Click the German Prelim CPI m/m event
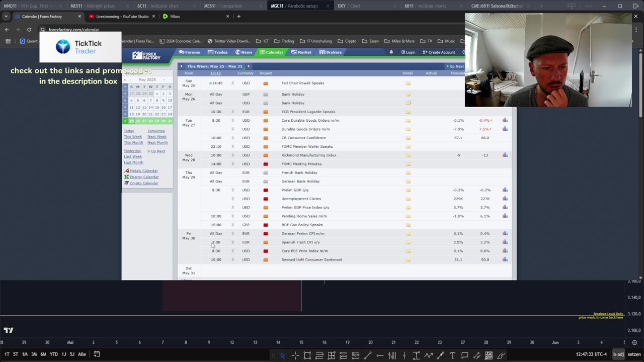Screen dimensions: 644x362 303,233
